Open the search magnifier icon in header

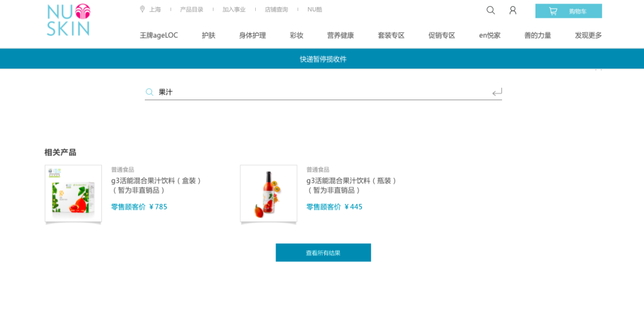pos(490,10)
